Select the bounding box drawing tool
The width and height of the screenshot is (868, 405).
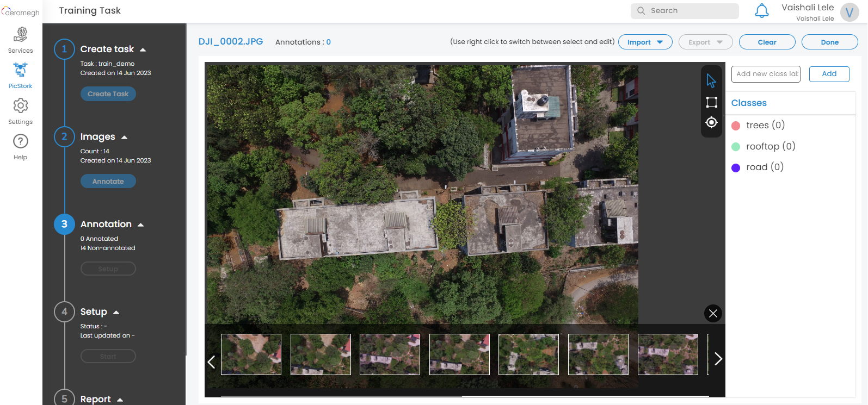[711, 102]
